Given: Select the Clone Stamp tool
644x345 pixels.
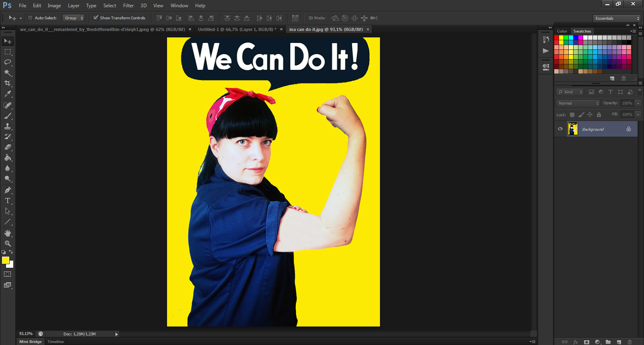Looking at the screenshot, I should pyautogui.click(x=8, y=126).
